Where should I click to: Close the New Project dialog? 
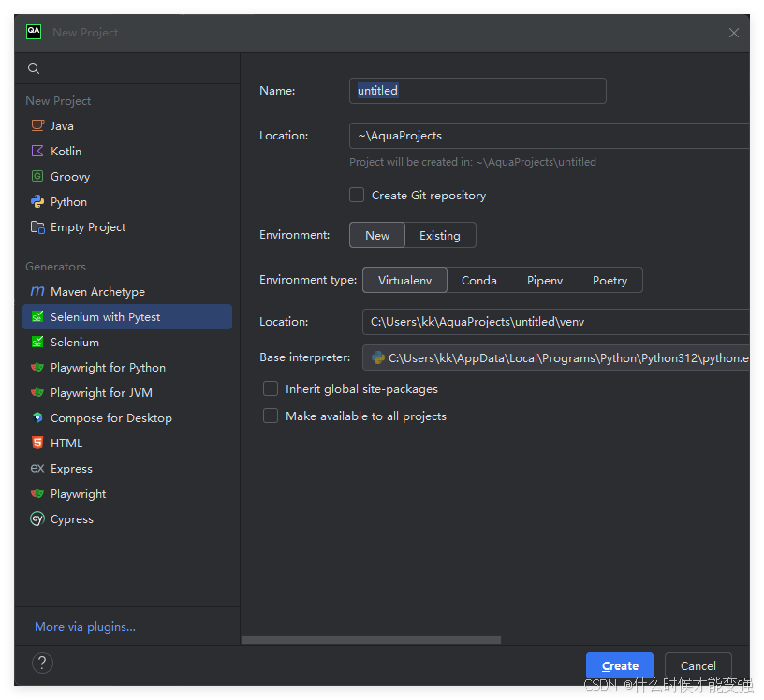[x=734, y=33]
